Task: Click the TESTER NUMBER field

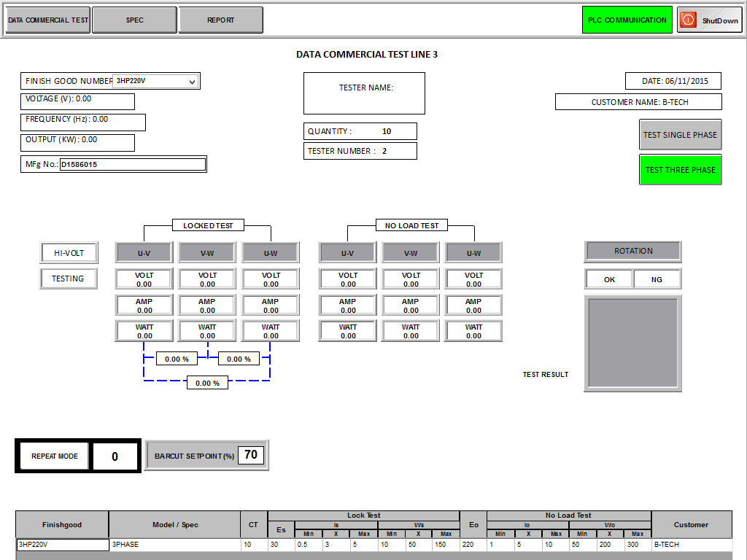Action: pos(360,151)
